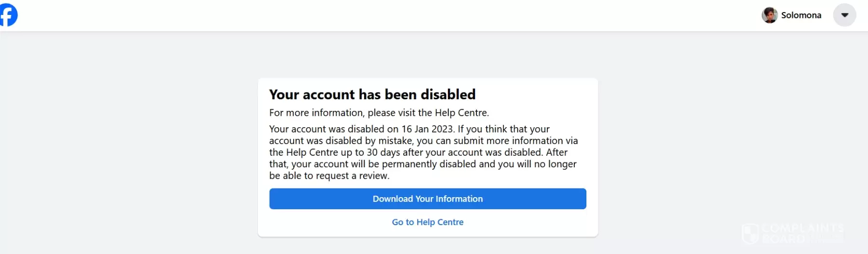Open the Go to Help Centre link
Screen dimensions: 868x254
coord(427,222)
